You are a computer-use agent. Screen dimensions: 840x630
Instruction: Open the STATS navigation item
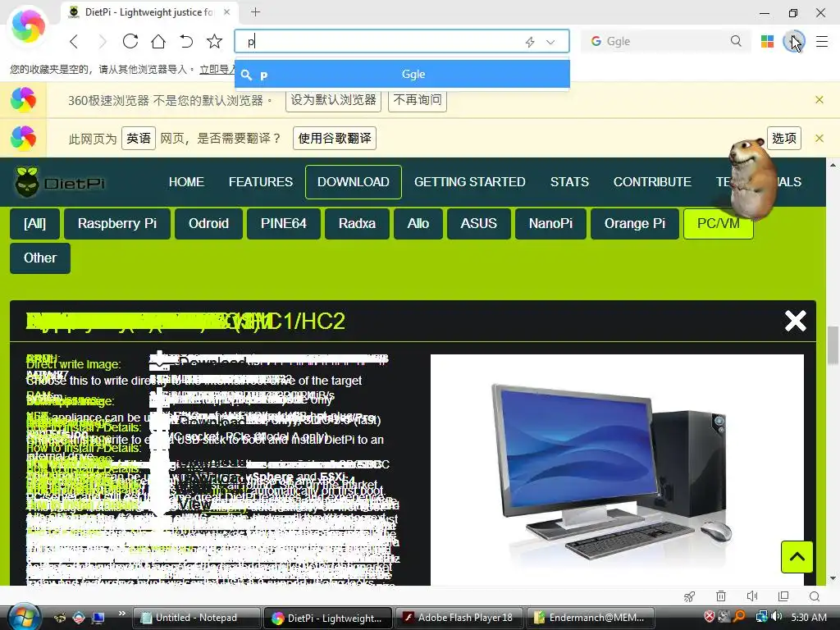569,182
